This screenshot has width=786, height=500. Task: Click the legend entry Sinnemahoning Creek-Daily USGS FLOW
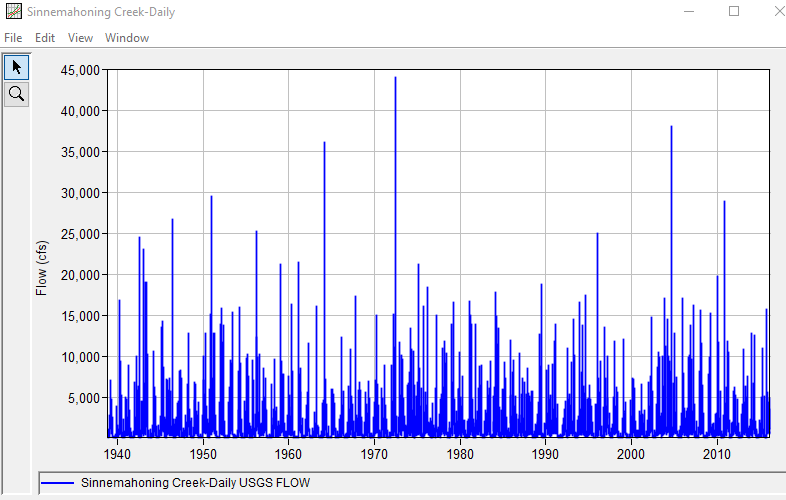(195, 483)
